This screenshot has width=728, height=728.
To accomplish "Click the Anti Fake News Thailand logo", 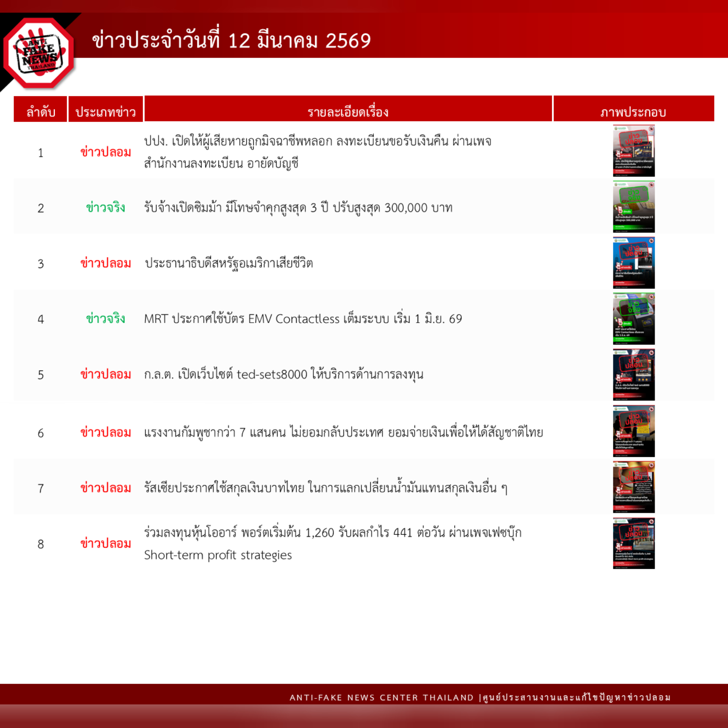I will [39, 53].
